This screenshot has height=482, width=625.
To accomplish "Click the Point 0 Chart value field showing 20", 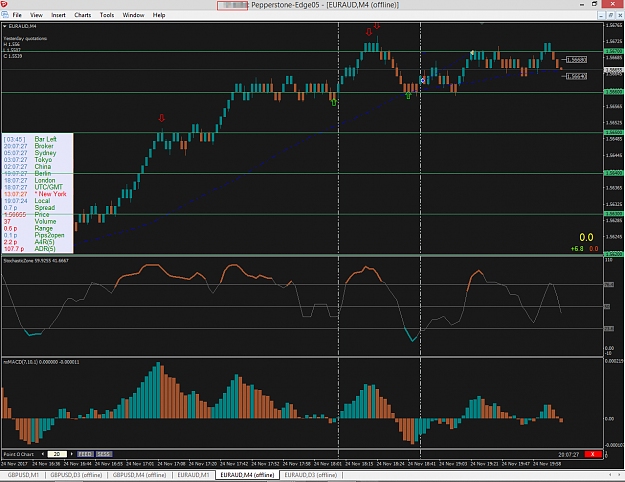I will coord(57,454).
